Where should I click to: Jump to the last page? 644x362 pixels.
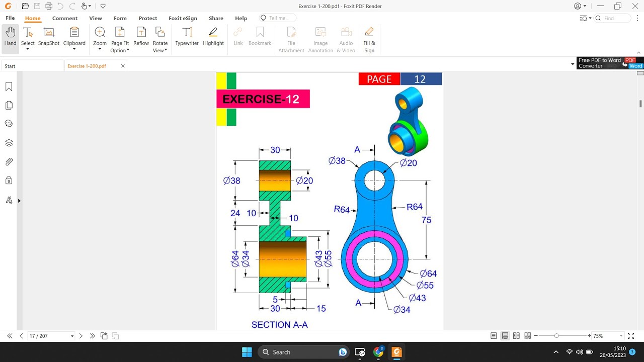[x=93, y=336]
